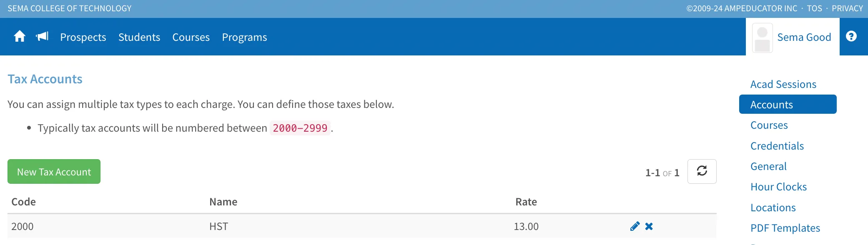The height and width of the screenshot is (245, 868).
Task: Create a New Tax Account
Action: pos(54,171)
